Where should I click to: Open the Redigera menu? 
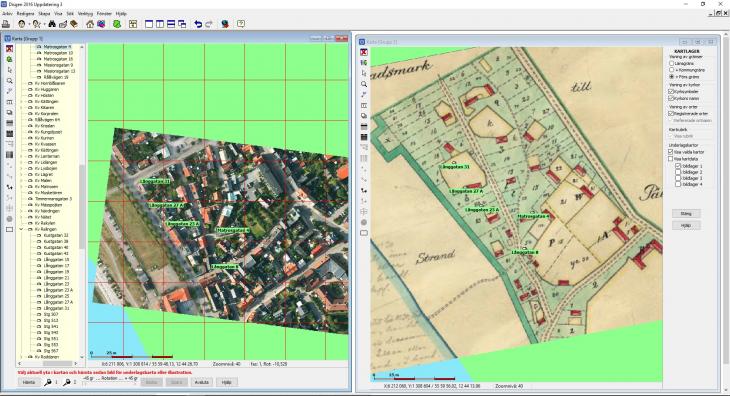point(26,13)
